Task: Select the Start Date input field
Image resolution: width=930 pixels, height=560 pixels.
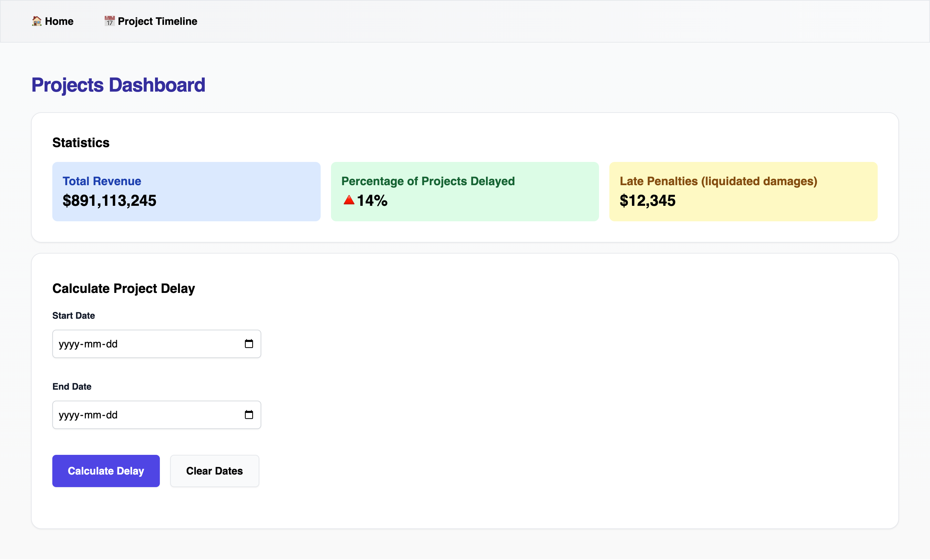Action: (156, 344)
